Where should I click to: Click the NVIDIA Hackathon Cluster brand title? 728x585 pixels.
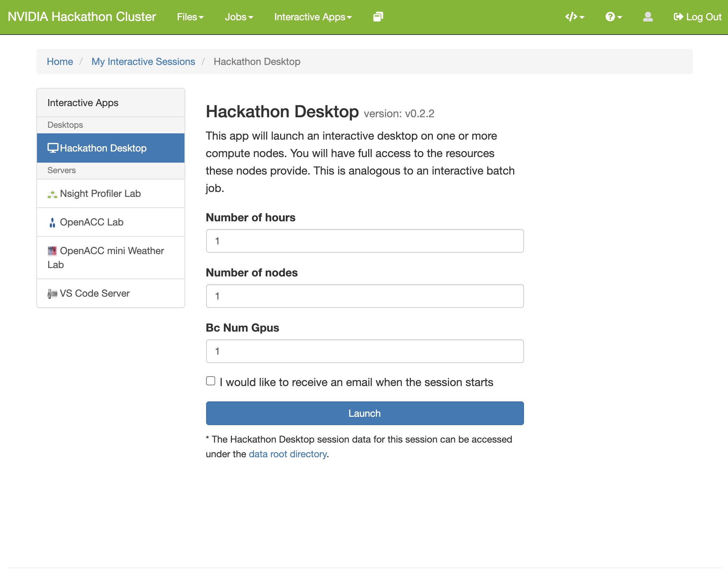tap(82, 17)
